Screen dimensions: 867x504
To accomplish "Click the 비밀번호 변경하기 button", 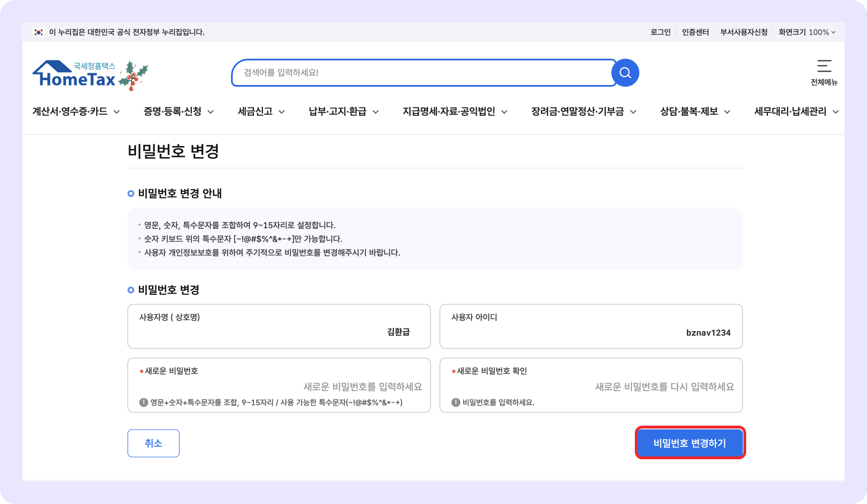I will (x=690, y=442).
